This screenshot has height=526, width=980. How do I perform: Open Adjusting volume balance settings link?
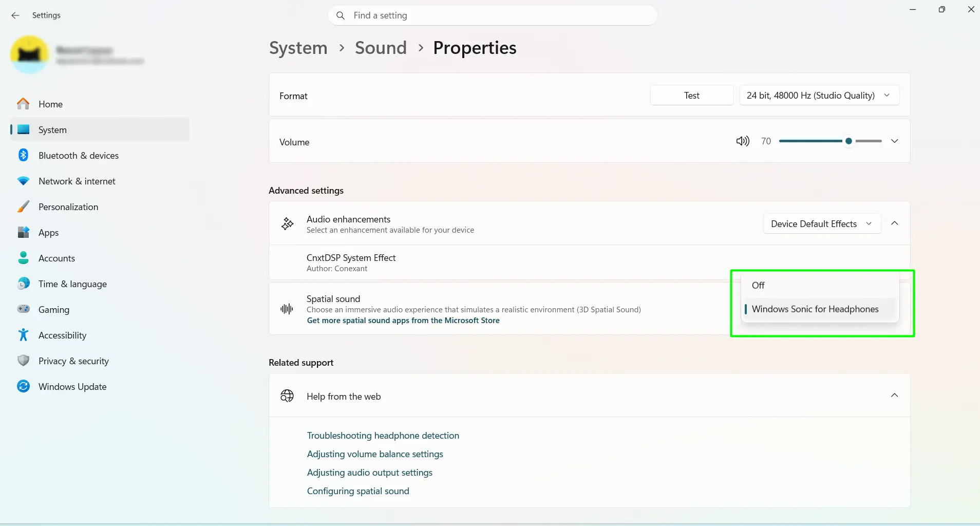tap(375, 454)
